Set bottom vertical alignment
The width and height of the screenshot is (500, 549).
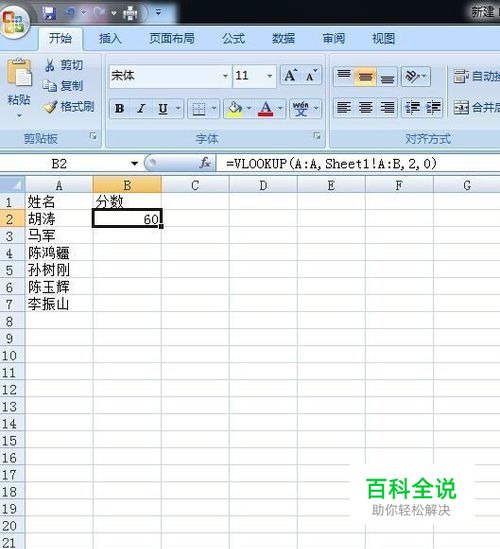[387, 76]
